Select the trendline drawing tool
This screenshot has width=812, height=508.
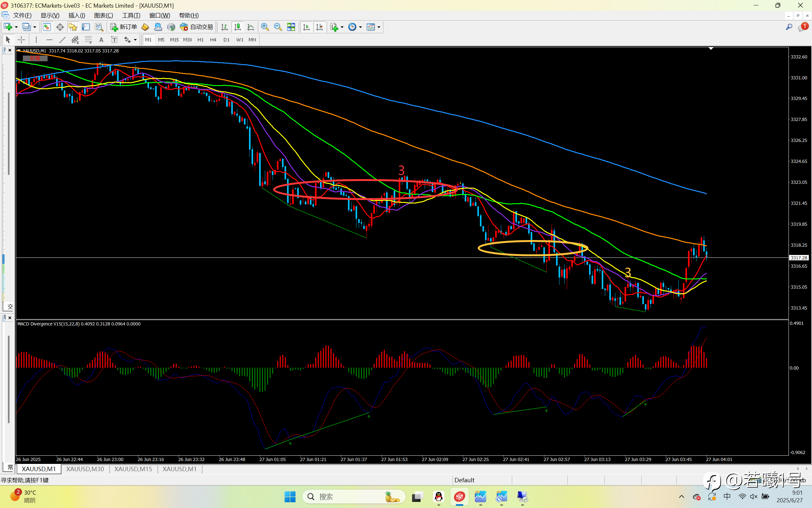(62, 40)
